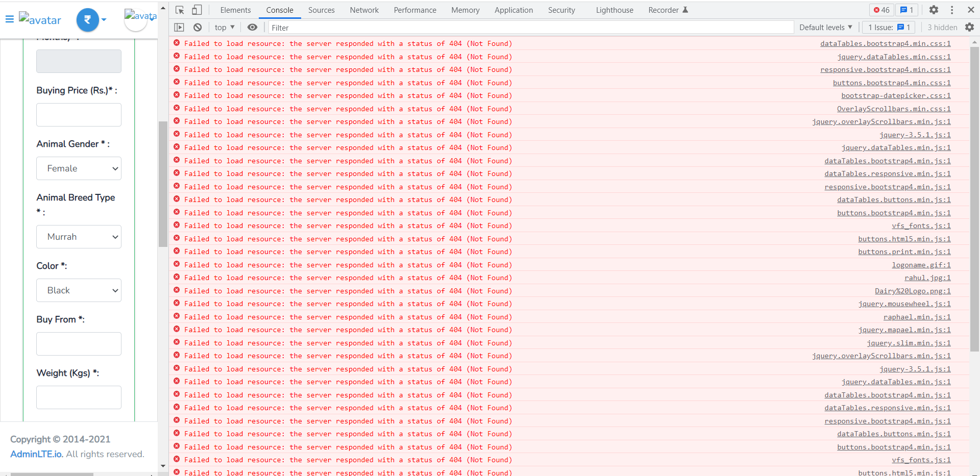
Task: Click the Weight (Kgs) input field
Action: (x=79, y=397)
